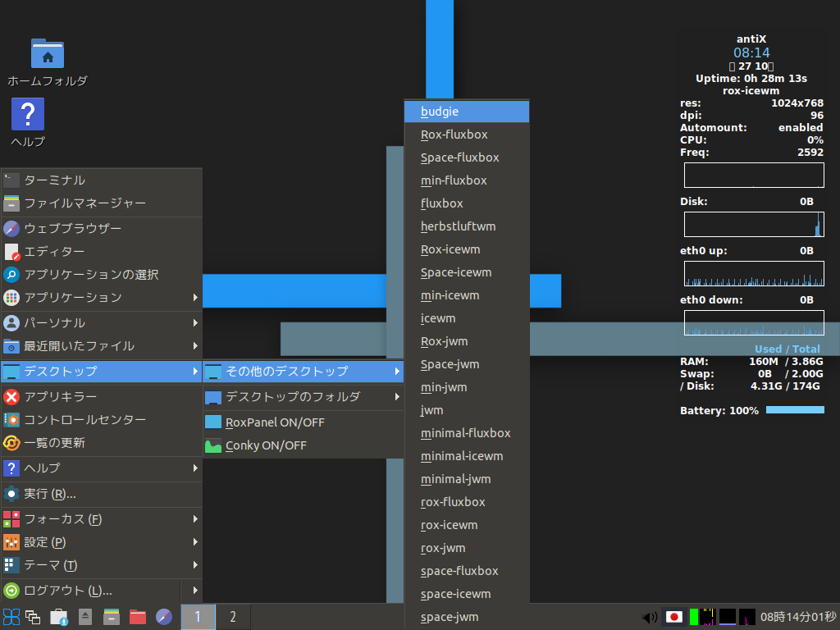The height and width of the screenshot is (630, 840).
Task: Choose min-fluxbox desktop
Action: click(x=467, y=180)
